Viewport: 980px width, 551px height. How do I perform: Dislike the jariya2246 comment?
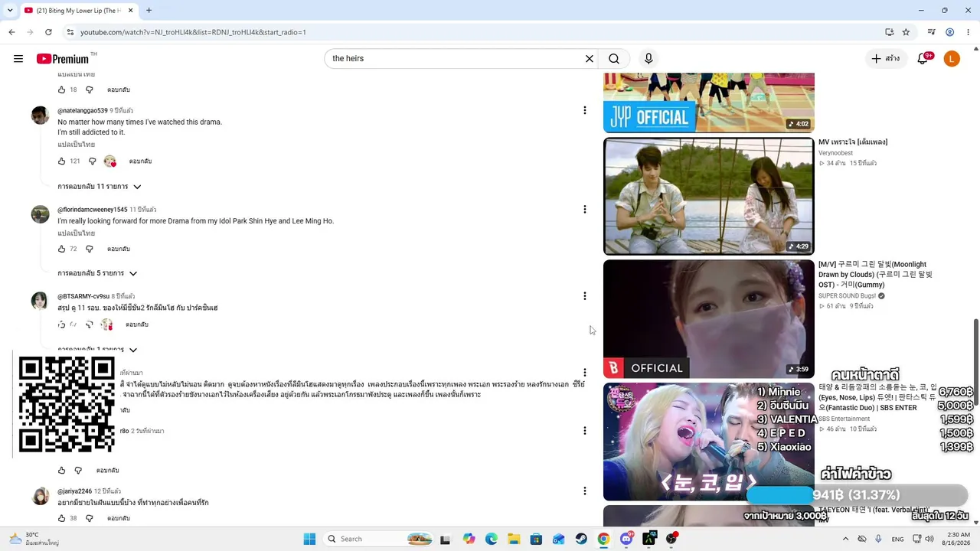coord(89,518)
